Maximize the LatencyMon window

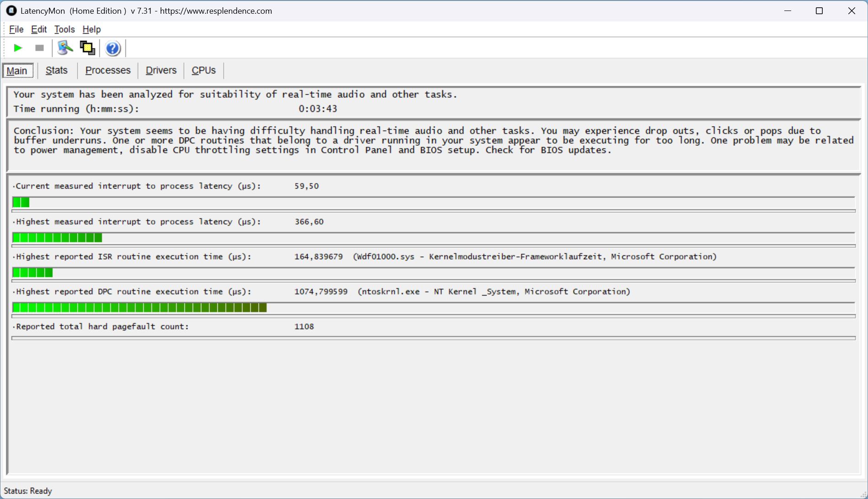click(819, 11)
